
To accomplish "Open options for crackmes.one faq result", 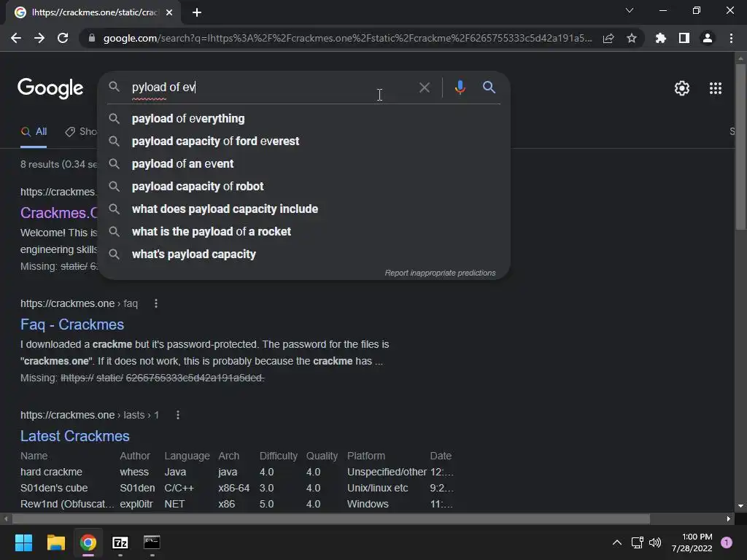I will coord(156,303).
